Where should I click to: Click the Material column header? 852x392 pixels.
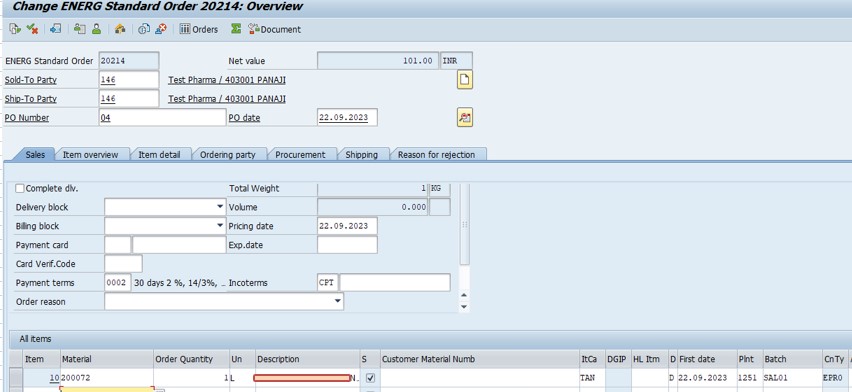point(106,359)
